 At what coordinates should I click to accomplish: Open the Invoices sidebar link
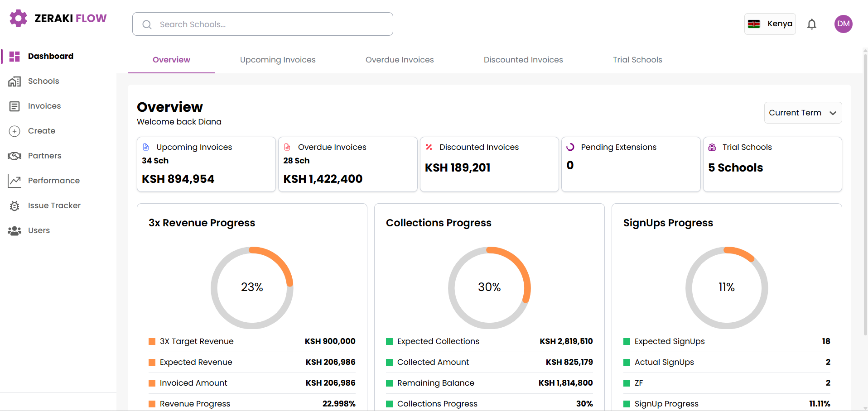tap(44, 106)
